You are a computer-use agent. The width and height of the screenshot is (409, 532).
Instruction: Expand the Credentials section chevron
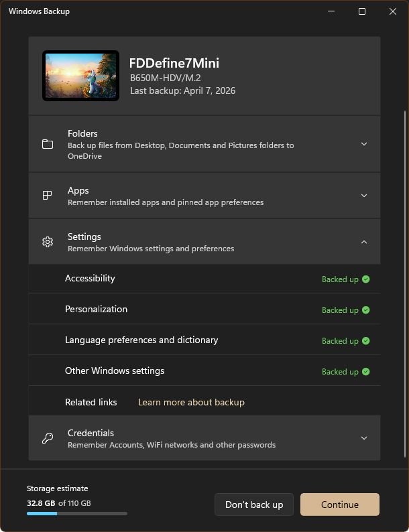[364, 438]
